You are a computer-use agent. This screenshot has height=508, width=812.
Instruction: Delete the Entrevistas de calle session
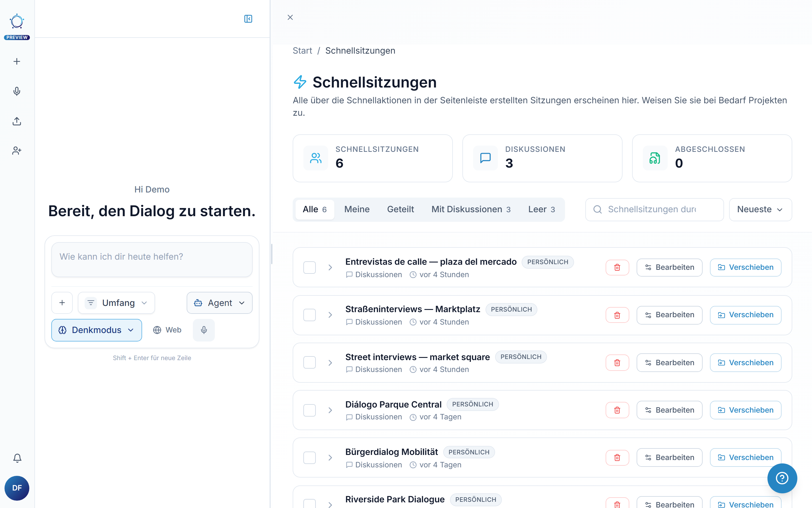617,268
